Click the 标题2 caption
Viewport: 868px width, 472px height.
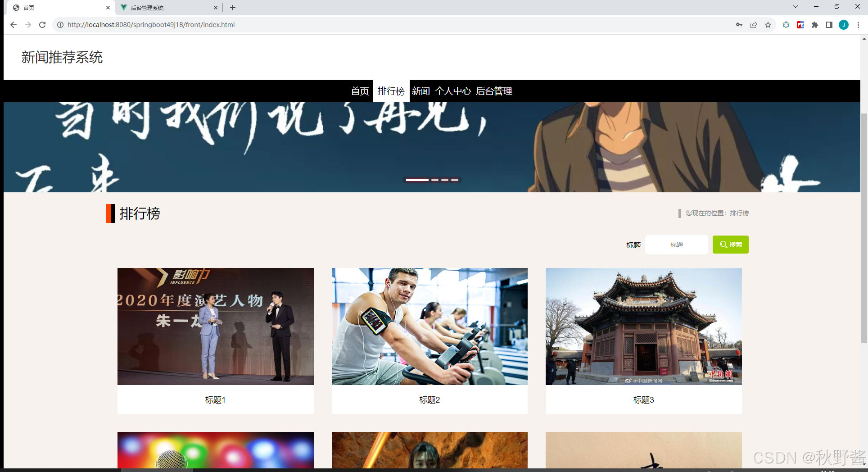tap(429, 400)
